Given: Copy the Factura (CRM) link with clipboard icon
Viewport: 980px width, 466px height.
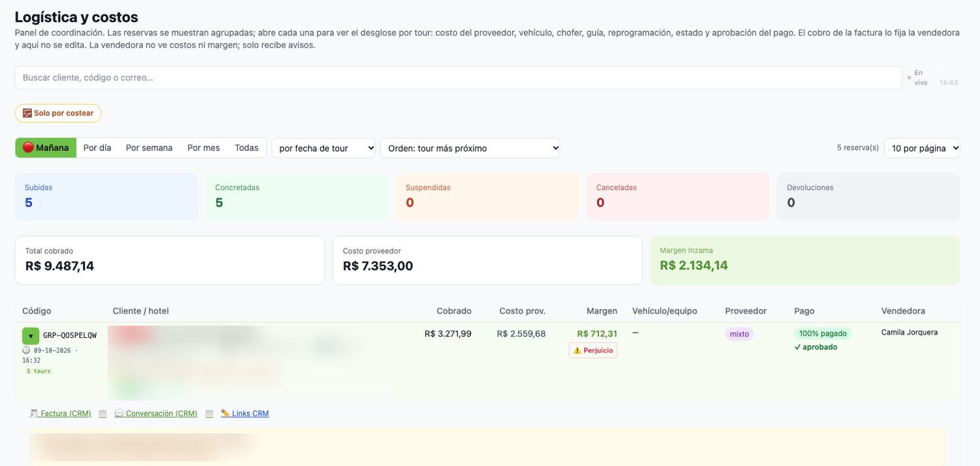Looking at the screenshot, I should [x=103, y=414].
